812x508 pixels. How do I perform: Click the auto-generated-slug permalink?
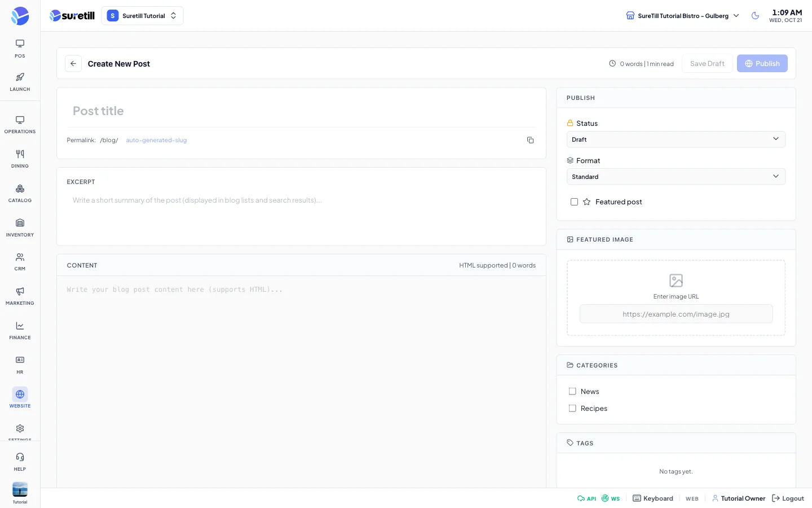156,141
